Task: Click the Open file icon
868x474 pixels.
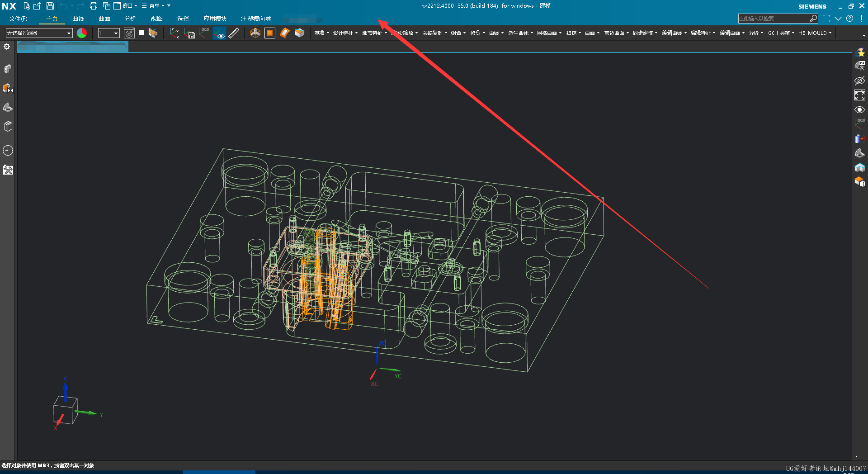Action: 37,6
